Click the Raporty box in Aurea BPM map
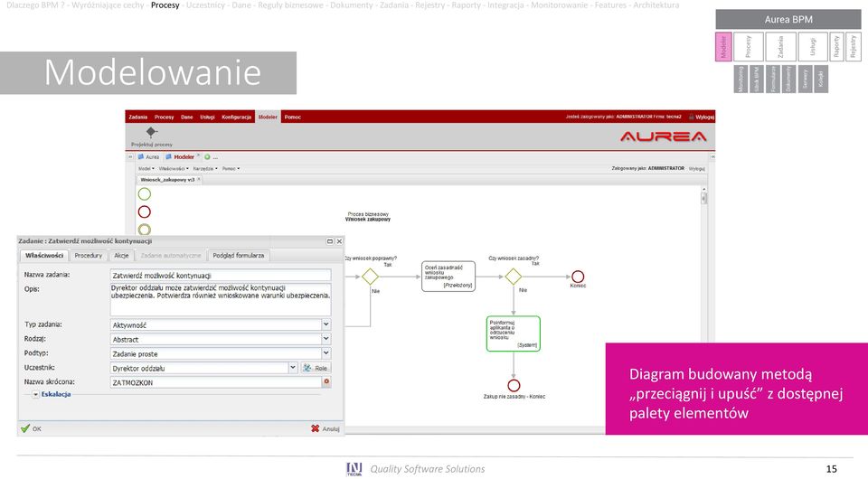 (836, 46)
